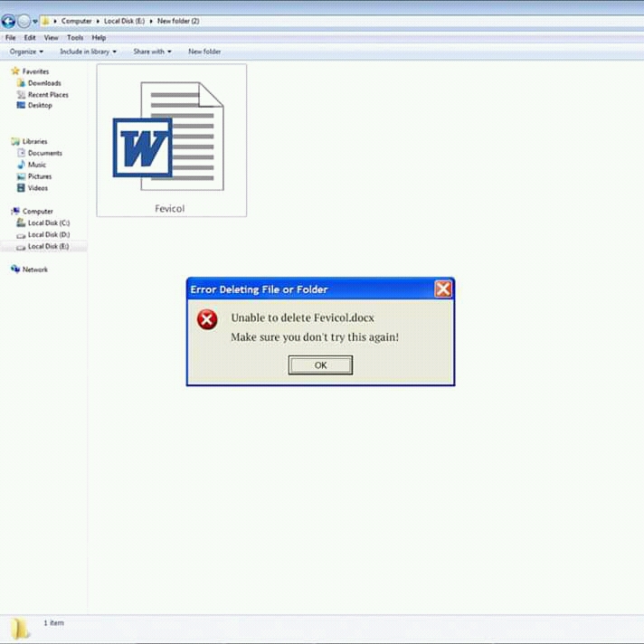This screenshot has height=644, width=644.
Task: Open the recent locations dropdown arrow
Action: click(35, 22)
